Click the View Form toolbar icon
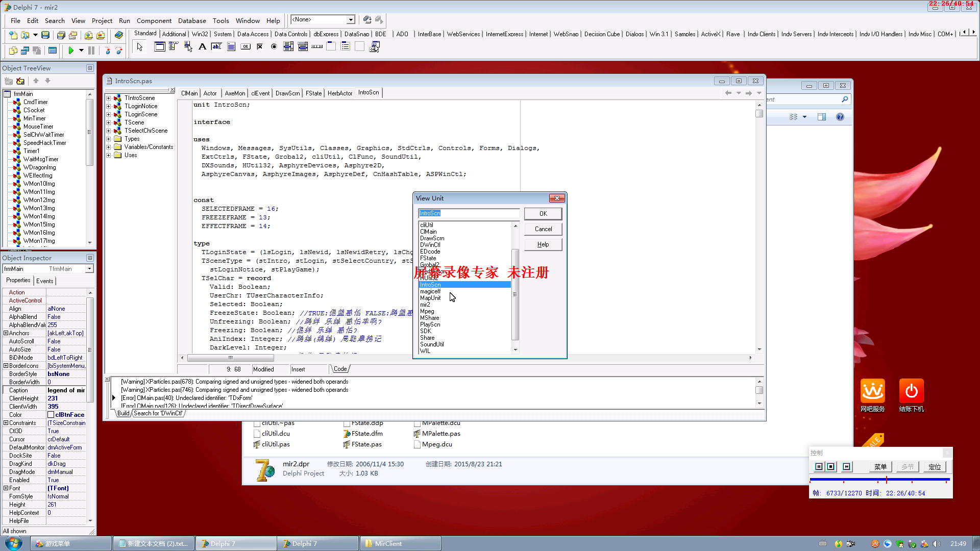This screenshot has width=980, height=551. click(25, 51)
